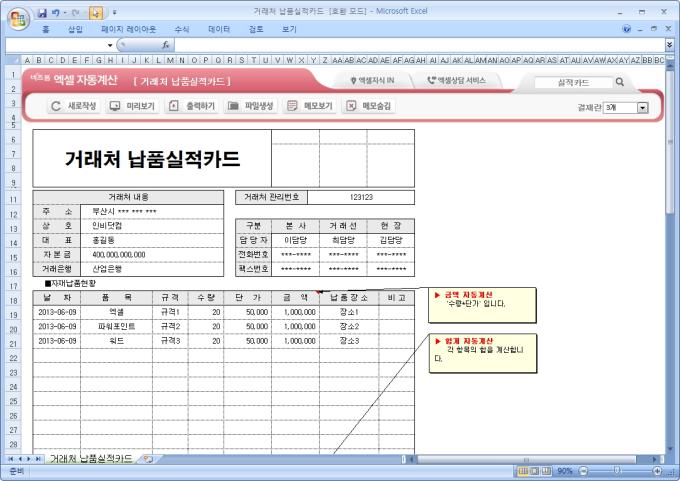Open Excel help question mark icon
The width and height of the screenshot is (680, 481).
627,29
